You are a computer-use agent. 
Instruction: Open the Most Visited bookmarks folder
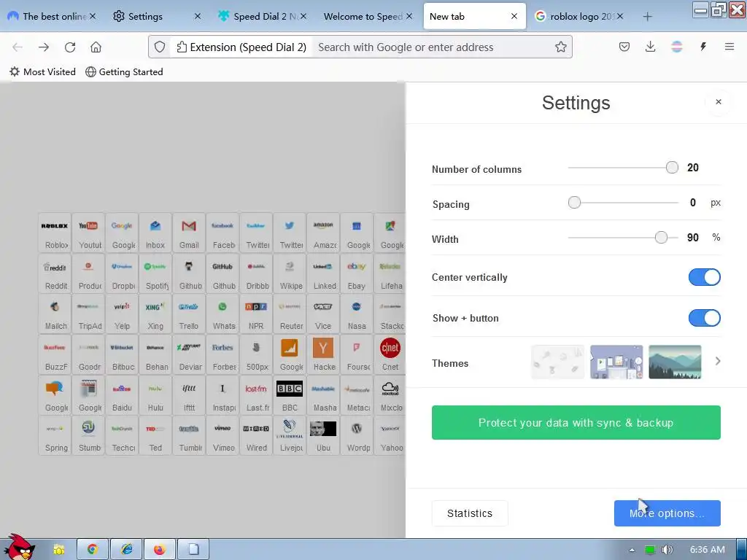(x=42, y=72)
